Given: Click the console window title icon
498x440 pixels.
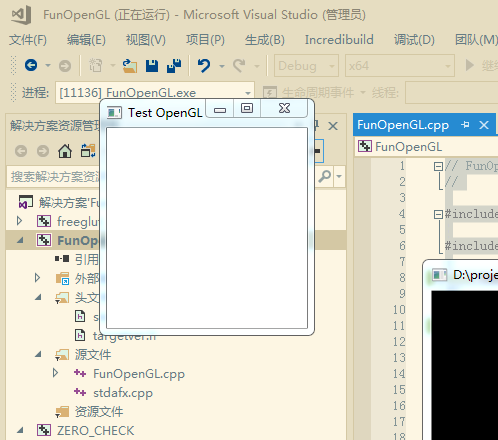Looking at the screenshot, I should click(439, 275).
